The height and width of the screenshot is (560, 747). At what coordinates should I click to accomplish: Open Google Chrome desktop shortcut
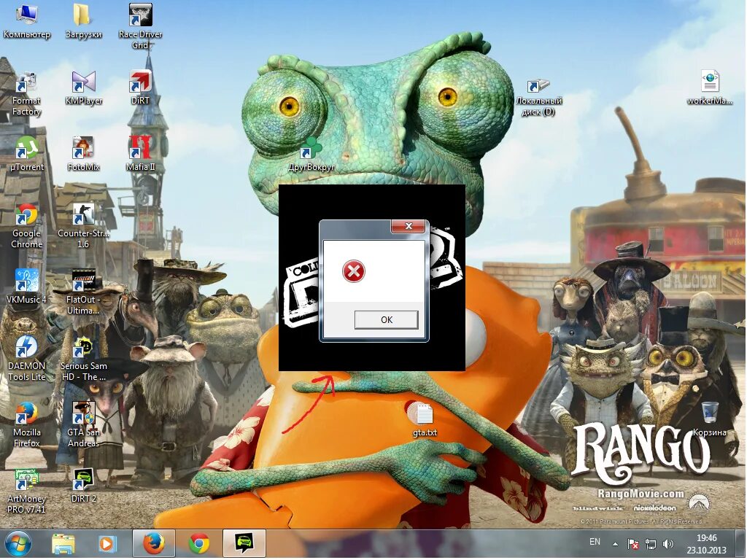(27, 226)
